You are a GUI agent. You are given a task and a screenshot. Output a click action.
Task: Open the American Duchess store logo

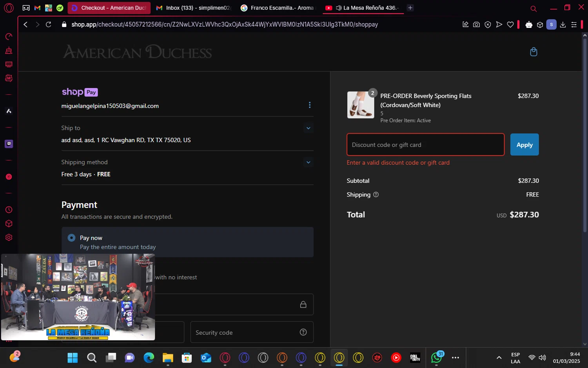click(138, 52)
